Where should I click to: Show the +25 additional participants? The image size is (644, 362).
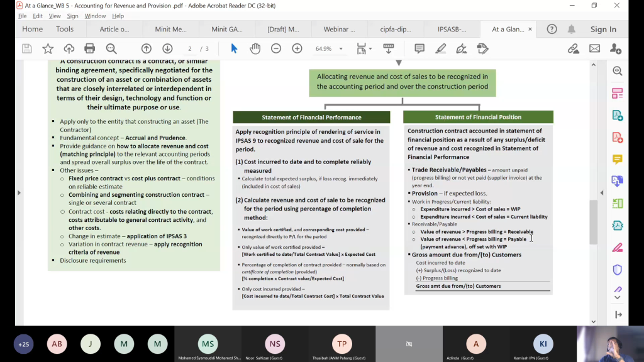(23, 344)
